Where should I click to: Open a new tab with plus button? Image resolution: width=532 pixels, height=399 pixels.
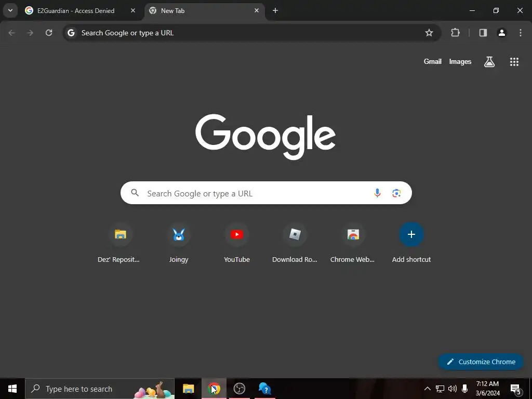[275, 10]
